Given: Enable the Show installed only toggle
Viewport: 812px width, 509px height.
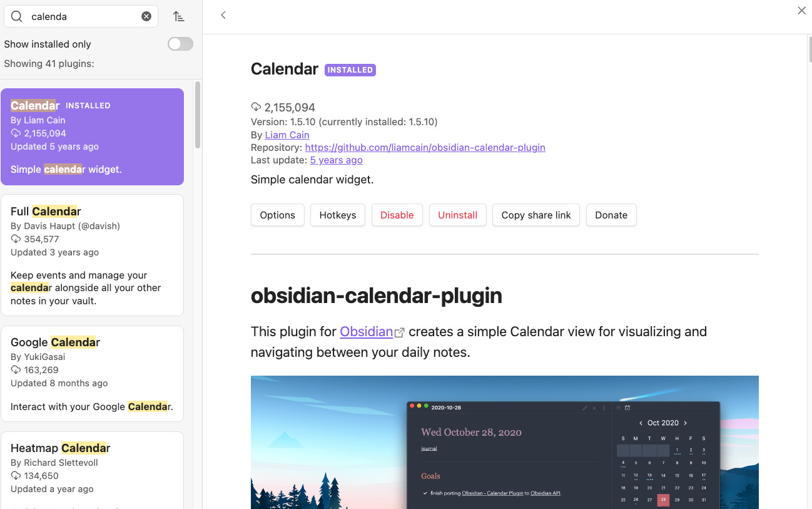Looking at the screenshot, I should (180, 44).
